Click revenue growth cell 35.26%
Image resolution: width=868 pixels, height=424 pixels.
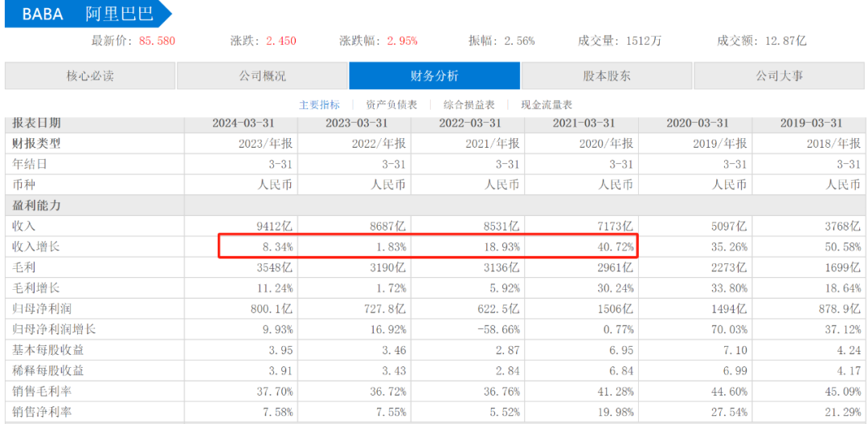pyautogui.click(x=729, y=247)
